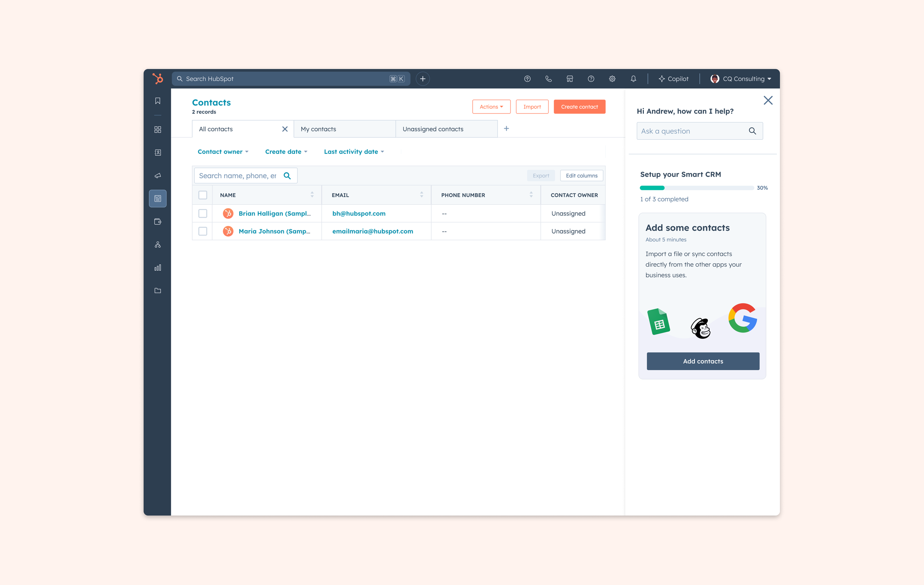Click the Export button
Viewport: 924px width, 585px height.
[x=541, y=175]
